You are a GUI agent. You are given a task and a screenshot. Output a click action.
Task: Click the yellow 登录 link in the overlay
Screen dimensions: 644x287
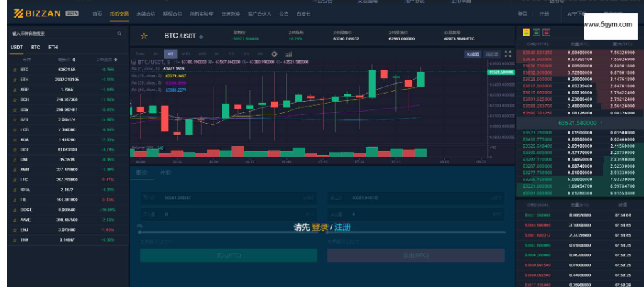coord(320,227)
